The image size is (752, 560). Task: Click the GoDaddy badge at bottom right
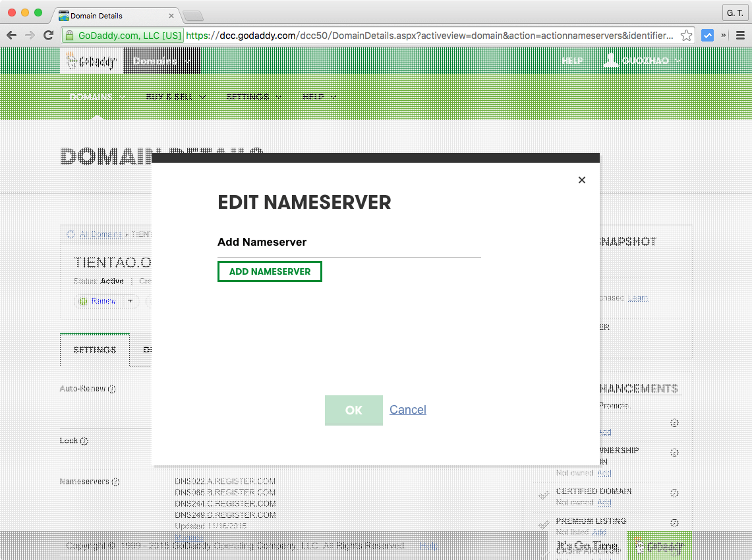(658, 546)
